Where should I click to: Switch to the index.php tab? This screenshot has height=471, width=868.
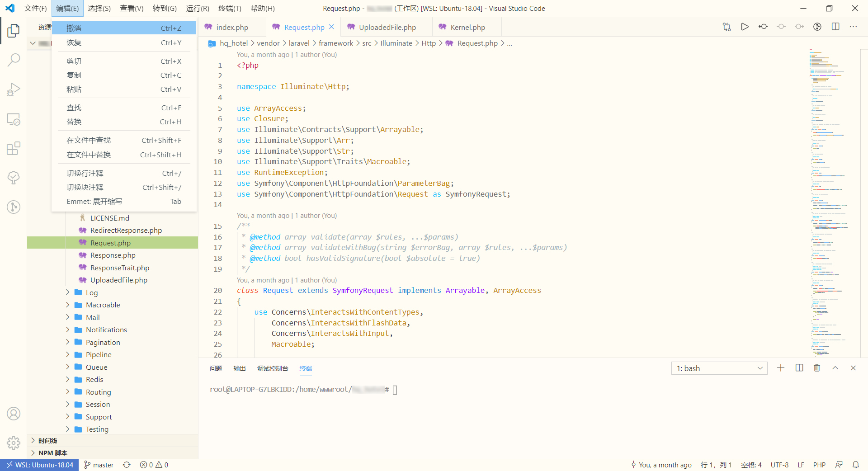point(232,27)
